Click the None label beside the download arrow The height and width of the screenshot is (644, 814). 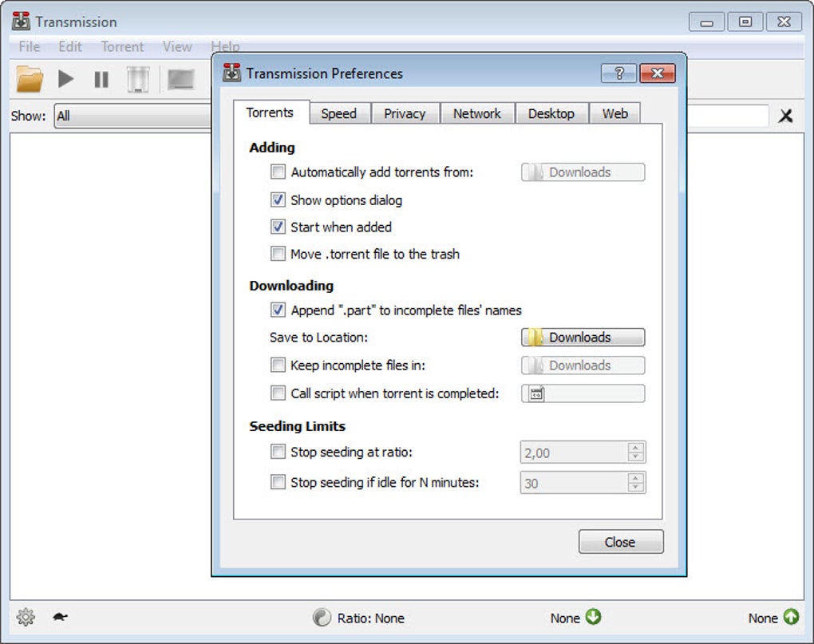(565, 618)
